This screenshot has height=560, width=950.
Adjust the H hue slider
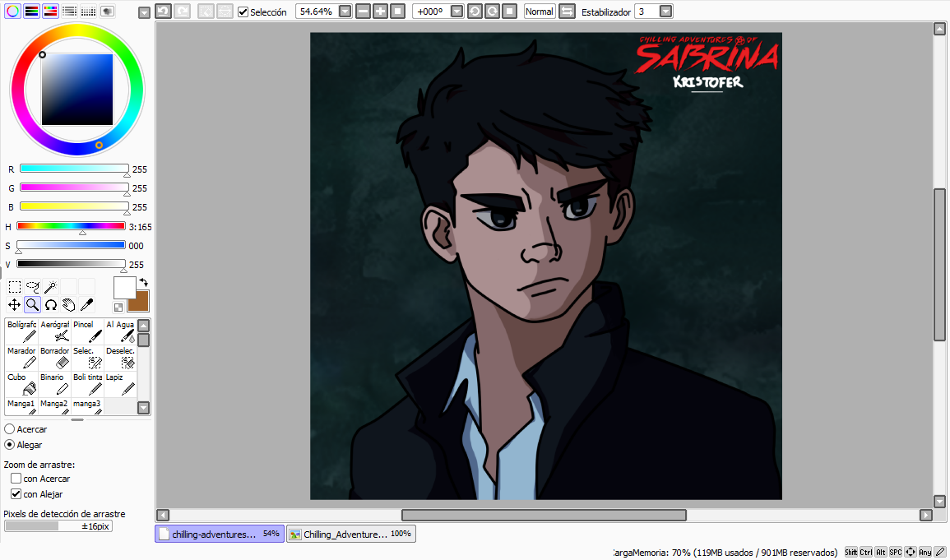(x=71, y=226)
